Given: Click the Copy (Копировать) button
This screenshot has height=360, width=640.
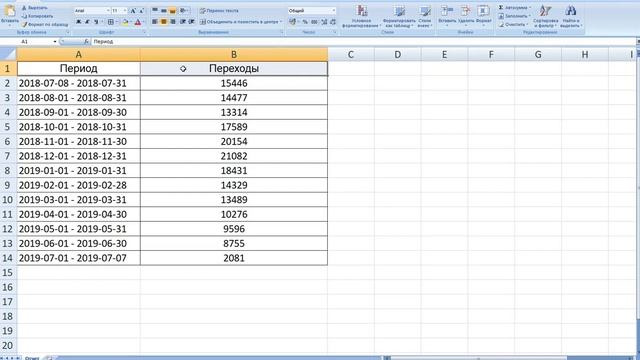Looking at the screenshot, I should (x=37, y=16).
